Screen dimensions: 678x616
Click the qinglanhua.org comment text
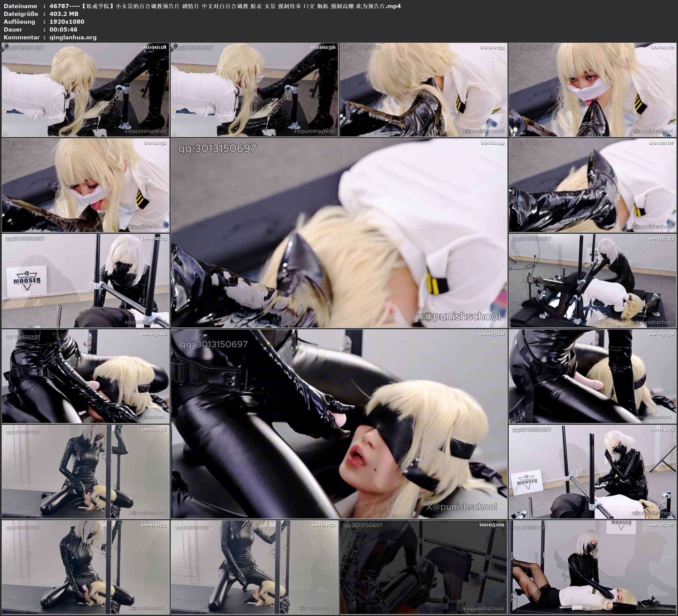(x=73, y=37)
